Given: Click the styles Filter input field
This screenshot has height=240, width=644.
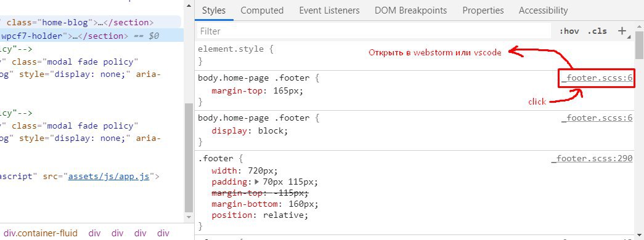Looking at the screenshot, I should (x=373, y=31).
